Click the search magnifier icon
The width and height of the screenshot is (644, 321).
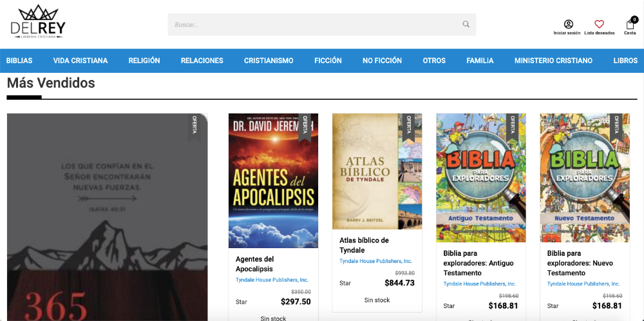(466, 24)
